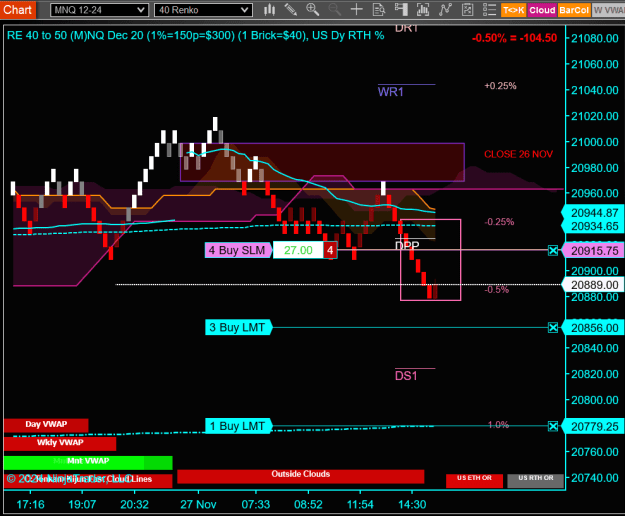
Task: Click the DPP pivot label
Action: 407,245
